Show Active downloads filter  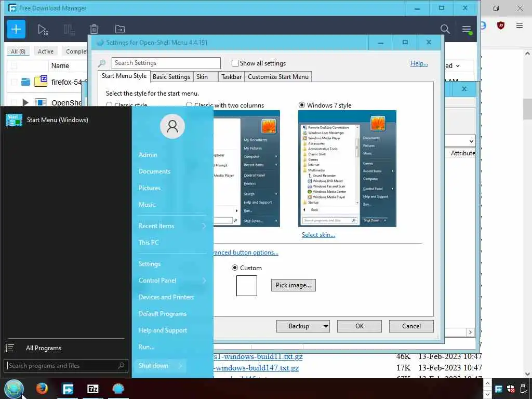point(46,51)
